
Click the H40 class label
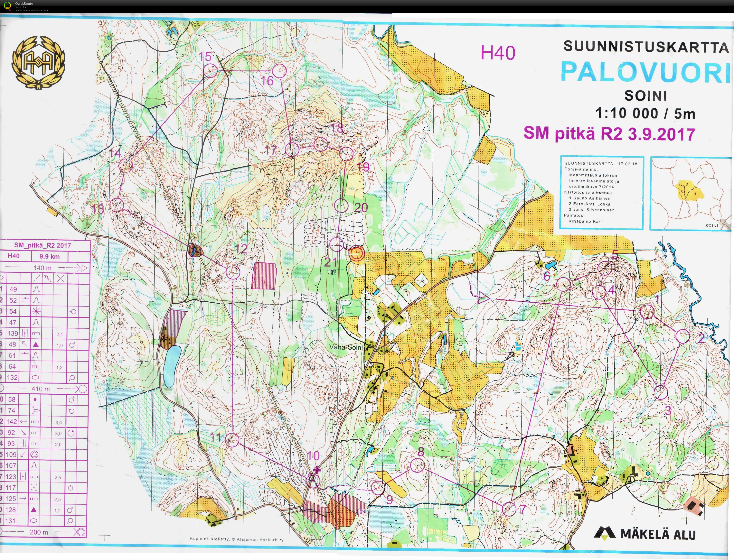[498, 53]
